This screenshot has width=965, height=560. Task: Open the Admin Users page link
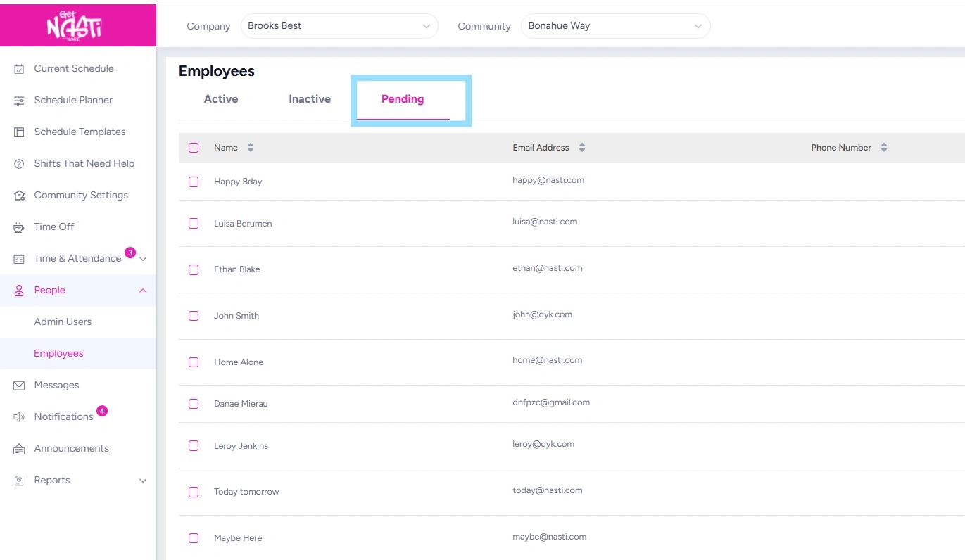[63, 322]
